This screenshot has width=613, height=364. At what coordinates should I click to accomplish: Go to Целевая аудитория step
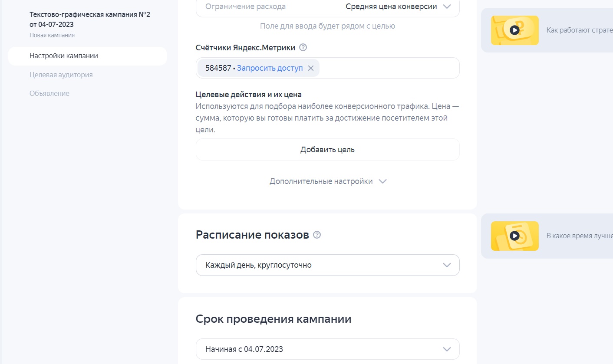pos(61,75)
